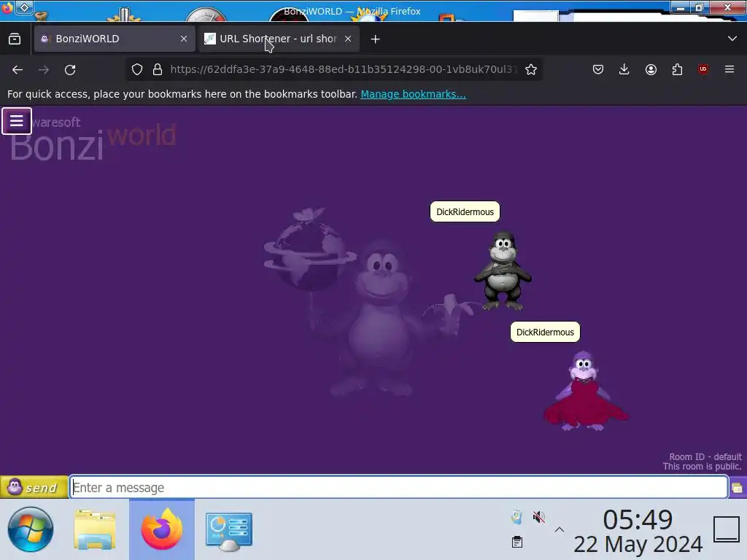The image size is (747, 560).
Task: Go forward to next page
Action: pos(44,70)
